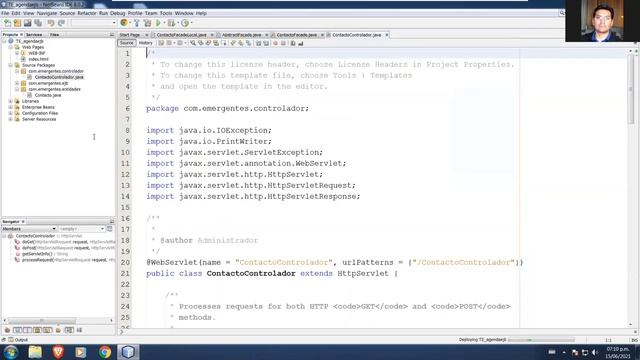640x360 pixels.
Task: Expand the Enterprise Beans node
Action: (x=11, y=107)
